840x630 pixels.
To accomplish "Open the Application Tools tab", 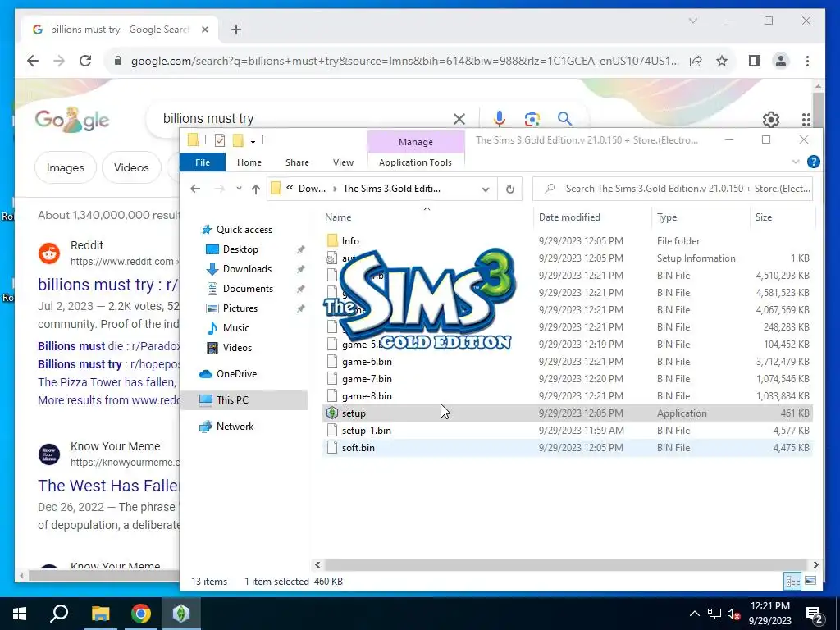I will [415, 162].
